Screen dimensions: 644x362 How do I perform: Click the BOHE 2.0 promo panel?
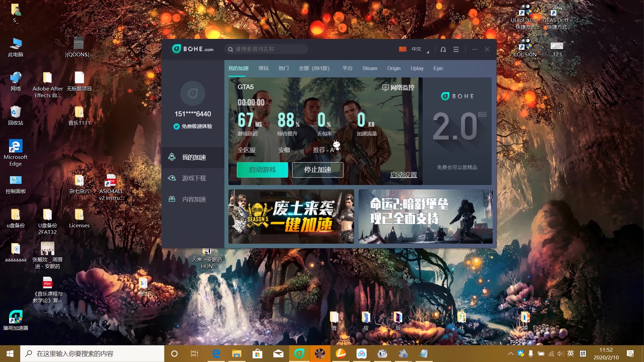457,131
